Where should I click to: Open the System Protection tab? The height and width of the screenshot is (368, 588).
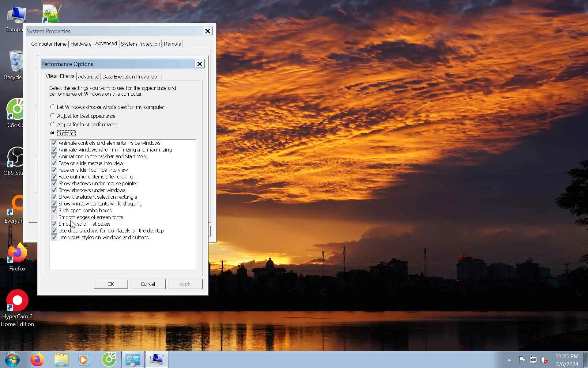[x=140, y=44]
